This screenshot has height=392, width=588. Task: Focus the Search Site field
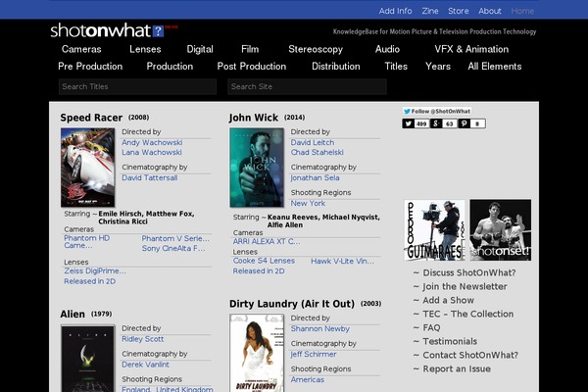coord(307,86)
